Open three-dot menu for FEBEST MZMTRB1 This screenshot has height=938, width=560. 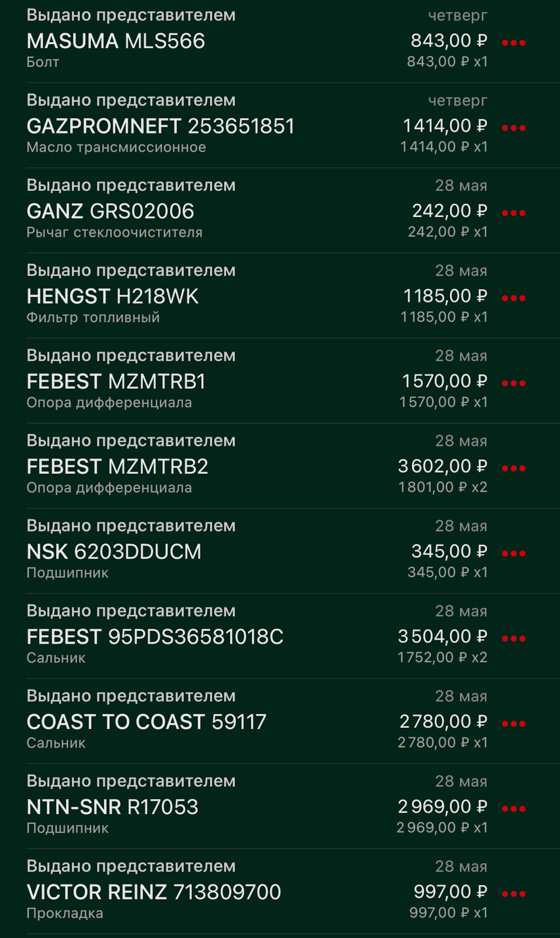(513, 383)
